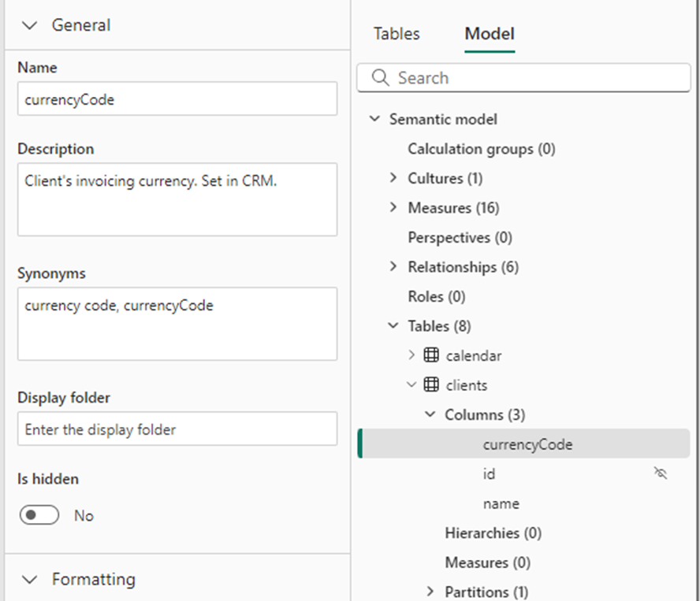Click the clients table icon
This screenshot has width=700, height=601.
click(x=431, y=385)
